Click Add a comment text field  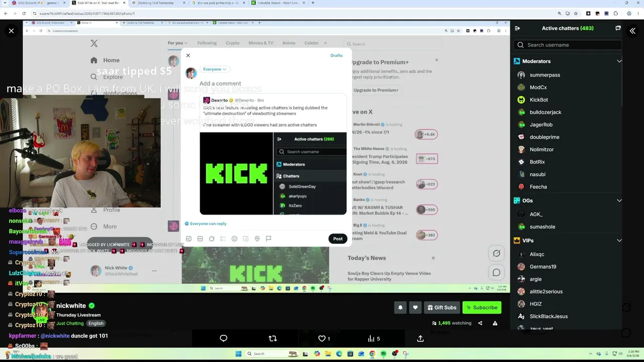pos(220,83)
